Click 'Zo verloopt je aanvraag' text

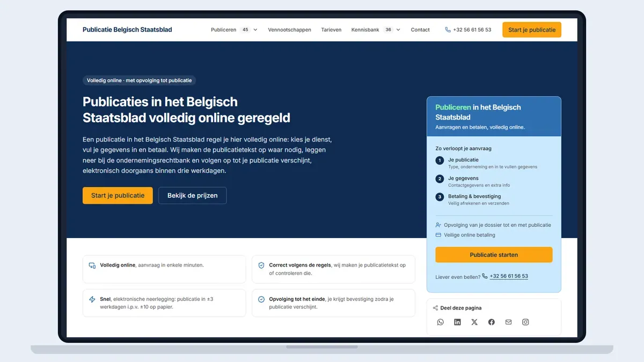click(464, 149)
